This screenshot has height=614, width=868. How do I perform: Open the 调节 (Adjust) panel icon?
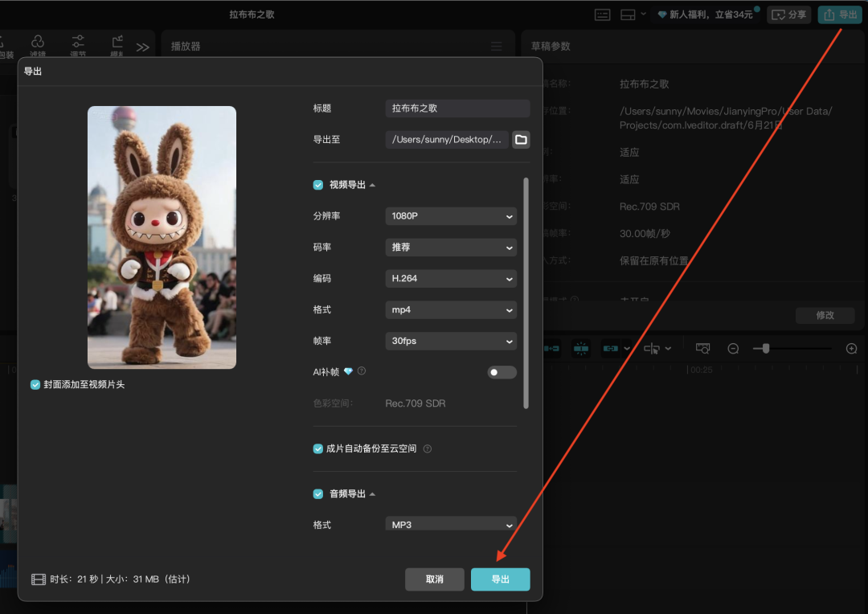coord(78,42)
